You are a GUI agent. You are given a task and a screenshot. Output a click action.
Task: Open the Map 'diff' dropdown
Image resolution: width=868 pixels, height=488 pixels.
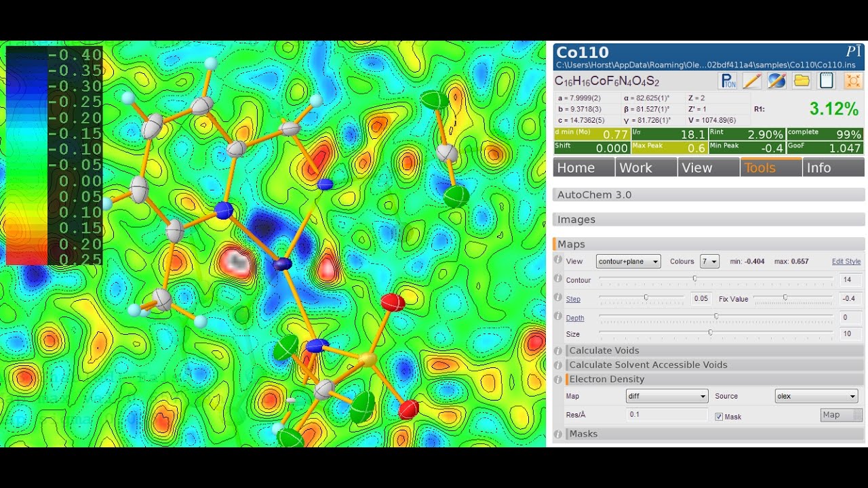coord(667,396)
